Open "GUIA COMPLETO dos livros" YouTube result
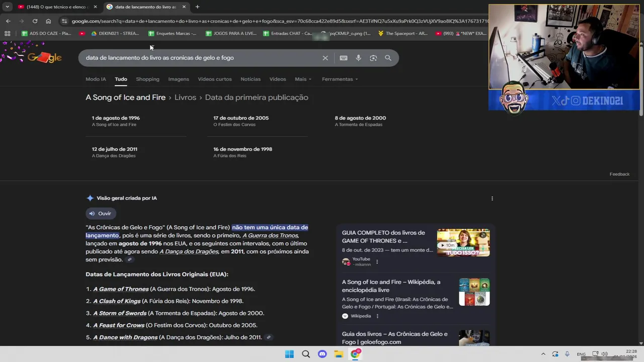 tap(383, 237)
